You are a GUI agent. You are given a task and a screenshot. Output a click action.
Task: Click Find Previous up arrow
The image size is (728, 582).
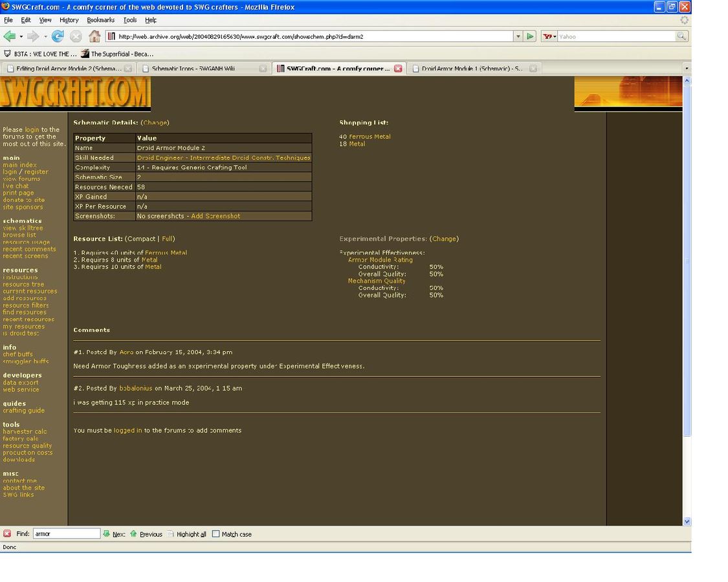134,534
